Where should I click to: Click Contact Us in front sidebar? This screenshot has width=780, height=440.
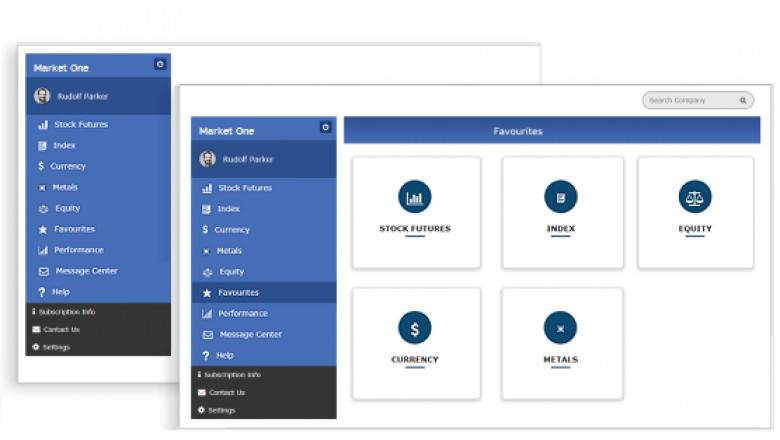[x=227, y=393]
